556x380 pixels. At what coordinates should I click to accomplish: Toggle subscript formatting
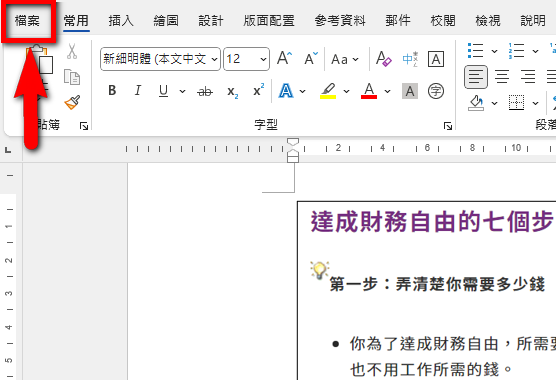(x=232, y=91)
